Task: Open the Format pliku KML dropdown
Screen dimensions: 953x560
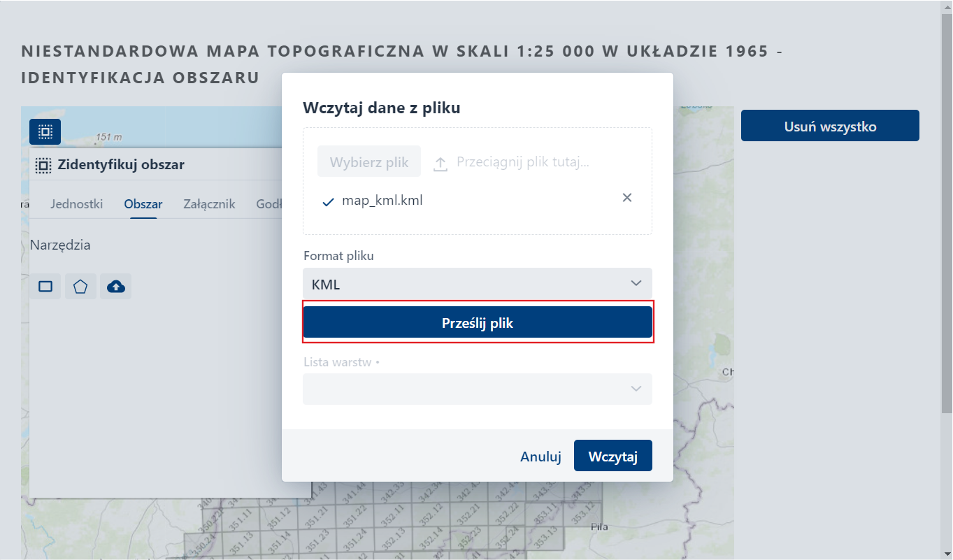Action: tap(478, 283)
